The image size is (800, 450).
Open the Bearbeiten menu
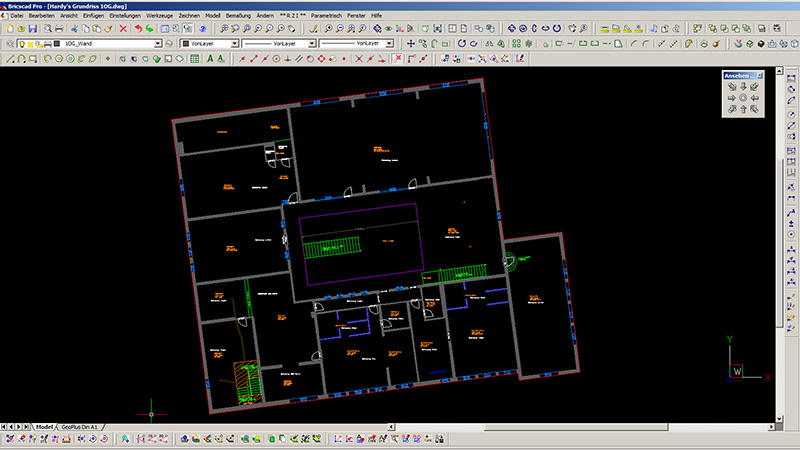pyautogui.click(x=41, y=16)
